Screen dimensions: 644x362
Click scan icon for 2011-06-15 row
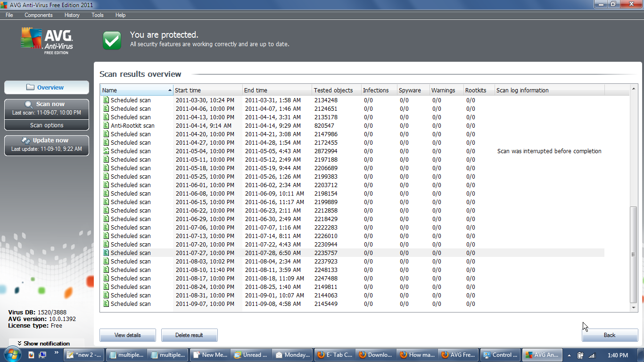click(106, 202)
